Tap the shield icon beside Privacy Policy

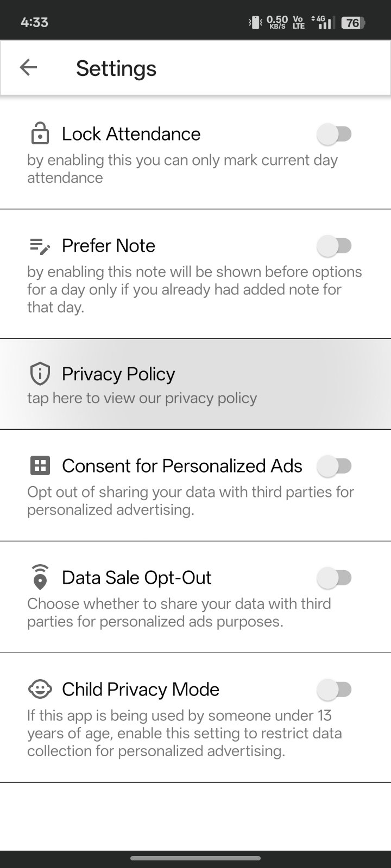tap(40, 374)
